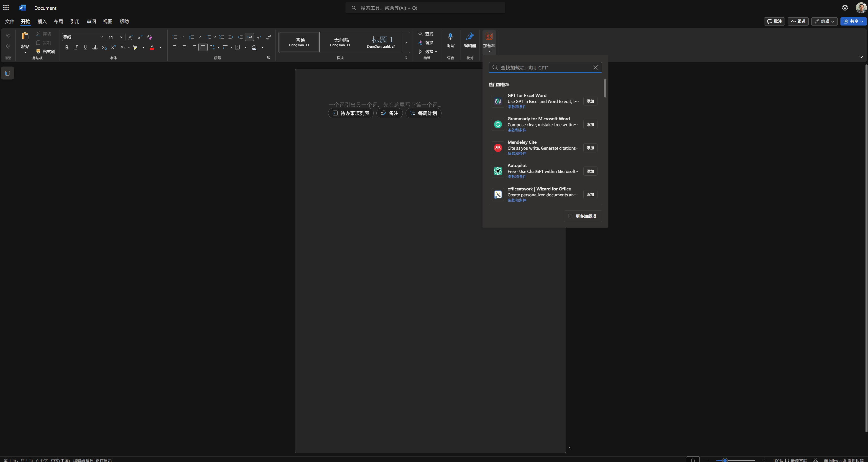Click the Format Painter brush icon
This screenshot has height=462, width=868.
(x=38, y=51)
